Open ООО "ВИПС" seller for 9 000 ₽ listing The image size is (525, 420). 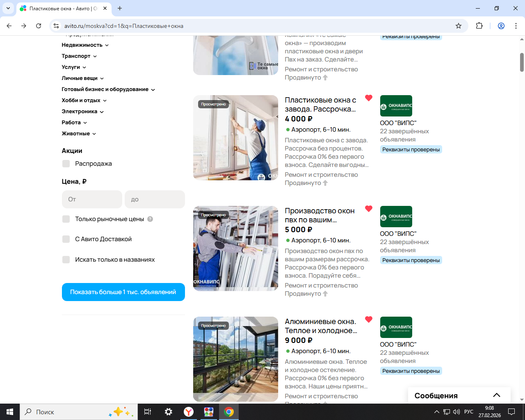tap(398, 345)
